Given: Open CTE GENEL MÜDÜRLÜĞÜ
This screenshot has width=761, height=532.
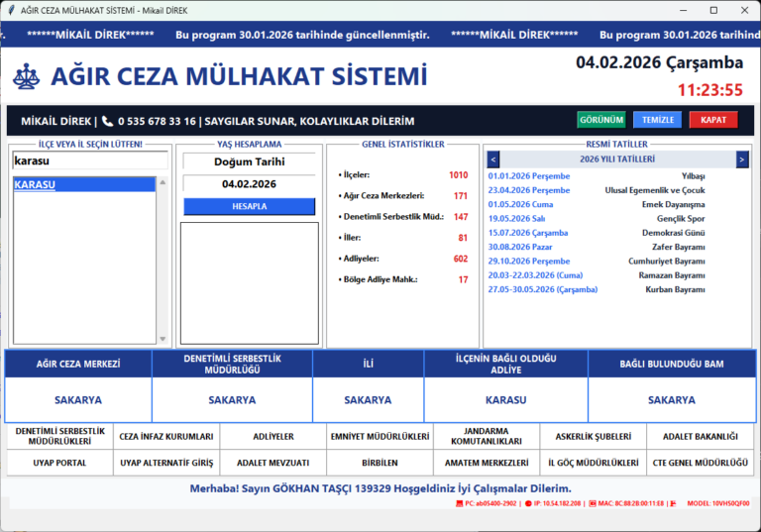Looking at the screenshot, I should tap(701, 463).
